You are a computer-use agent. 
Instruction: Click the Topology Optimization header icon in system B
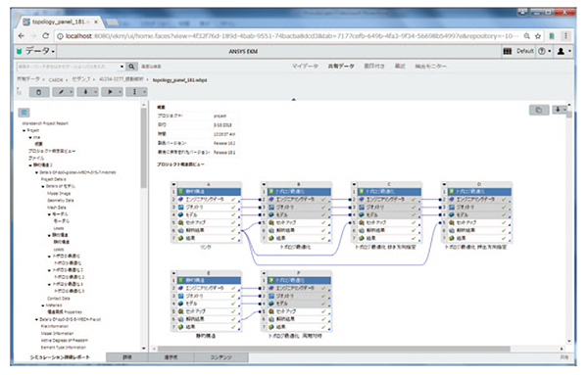271,192
